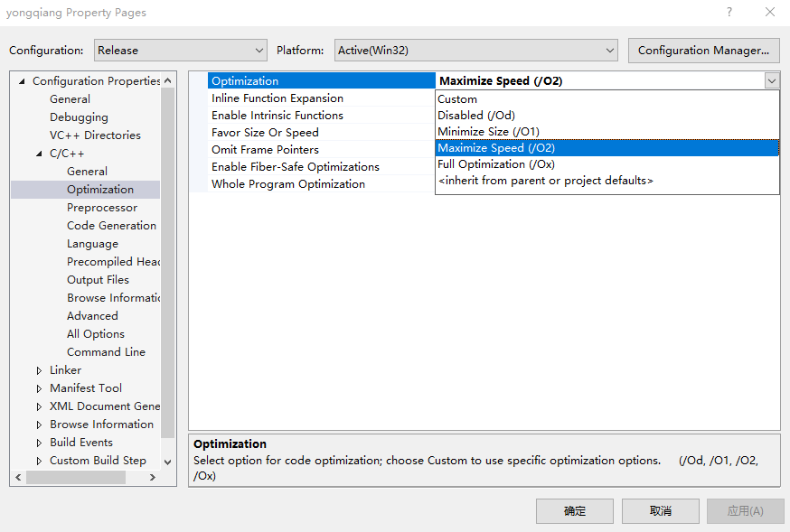Select the Command Line tree item
Image resolution: width=790 pixels, height=532 pixels.
click(106, 352)
